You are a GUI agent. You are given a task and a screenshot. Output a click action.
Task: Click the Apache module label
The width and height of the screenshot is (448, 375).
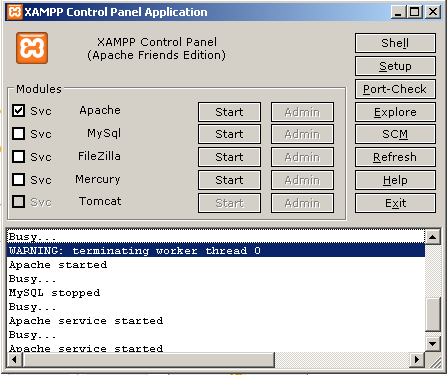(x=100, y=110)
